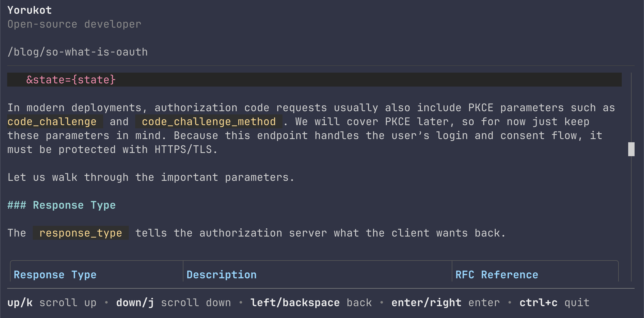Click the "down/j" scroll down hint

tap(135, 303)
